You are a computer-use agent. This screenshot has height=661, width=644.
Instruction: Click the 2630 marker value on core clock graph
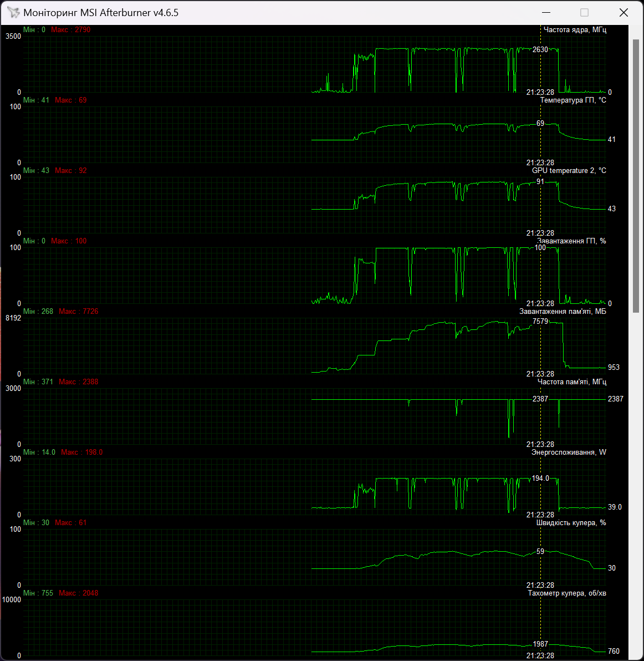pos(540,49)
